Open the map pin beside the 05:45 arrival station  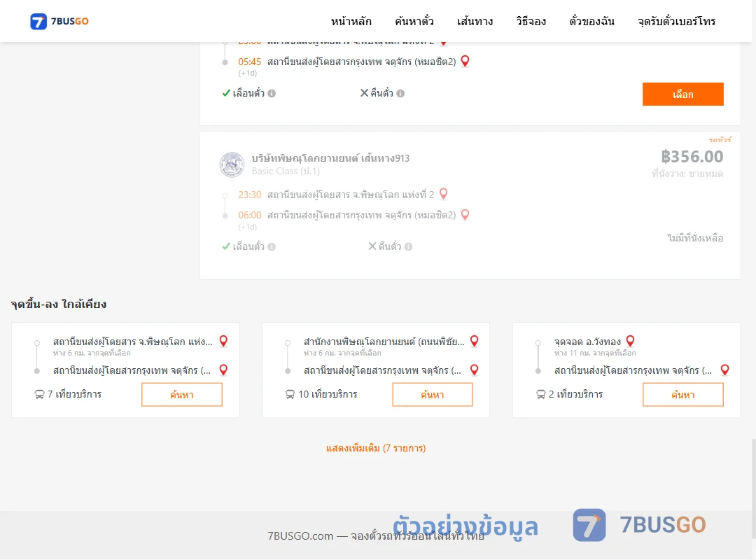coord(465,62)
